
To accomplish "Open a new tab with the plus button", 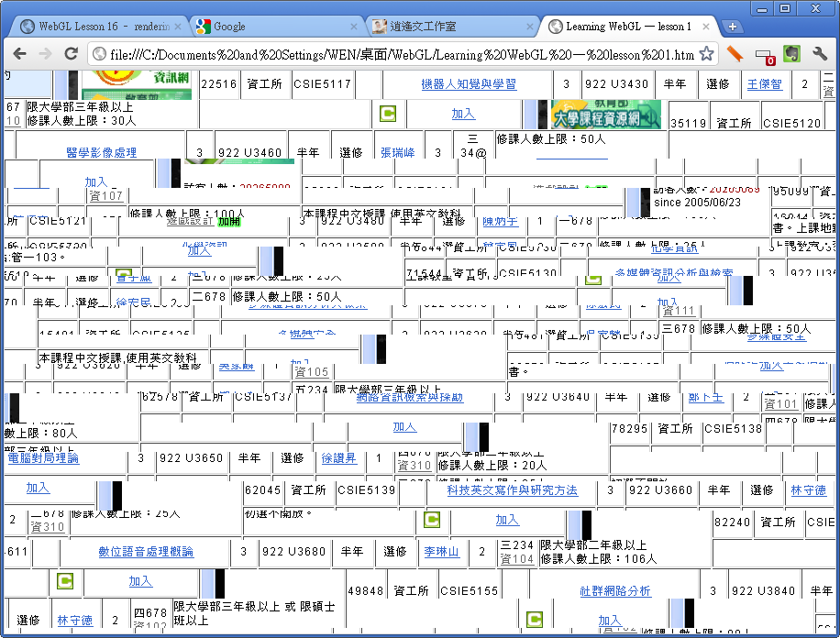I will (x=732, y=27).
